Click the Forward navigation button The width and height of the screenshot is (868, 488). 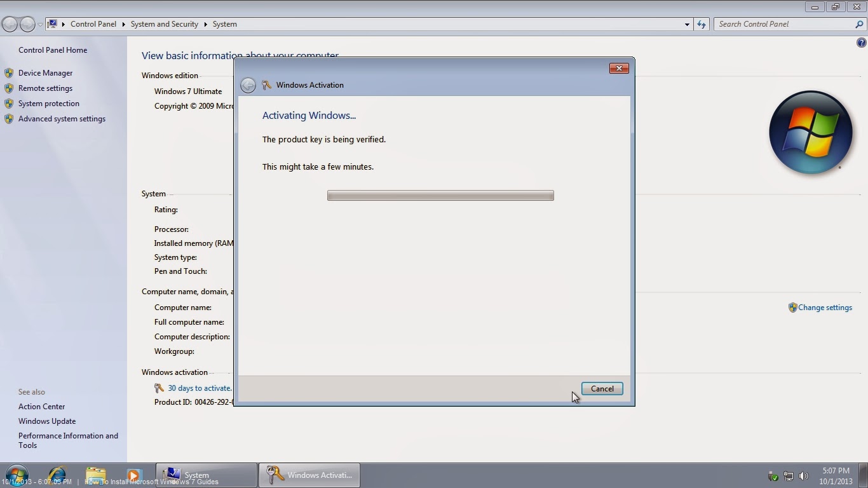click(x=27, y=24)
